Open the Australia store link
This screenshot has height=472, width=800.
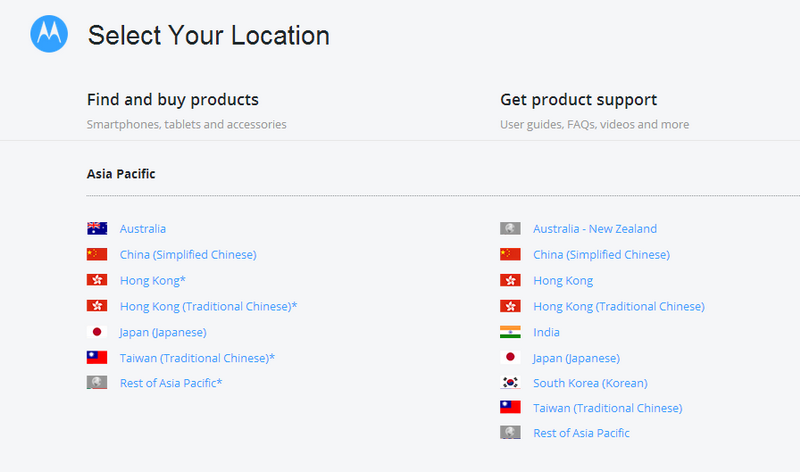click(x=143, y=229)
